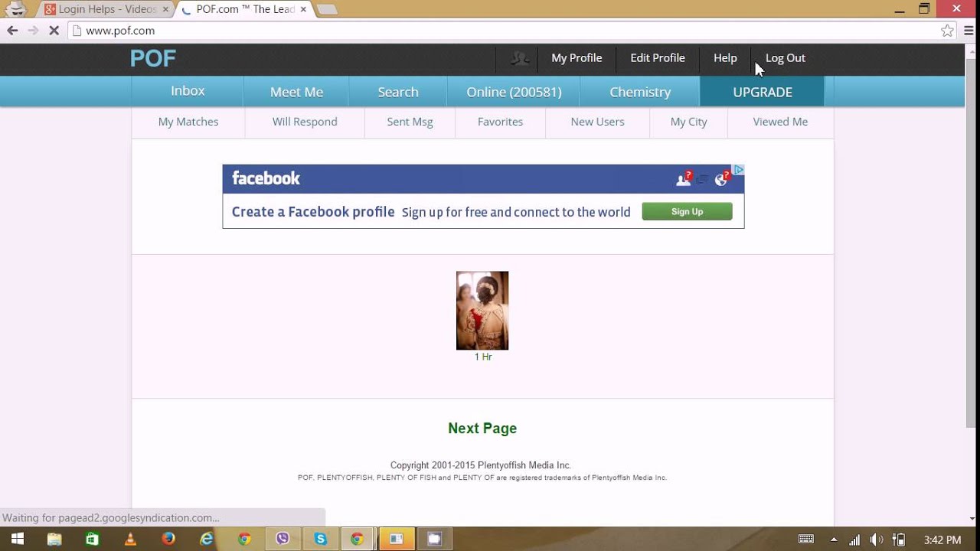This screenshot has width=980, height=551.
Task: Click the UPGRADE button
Action: click(763, 92)
